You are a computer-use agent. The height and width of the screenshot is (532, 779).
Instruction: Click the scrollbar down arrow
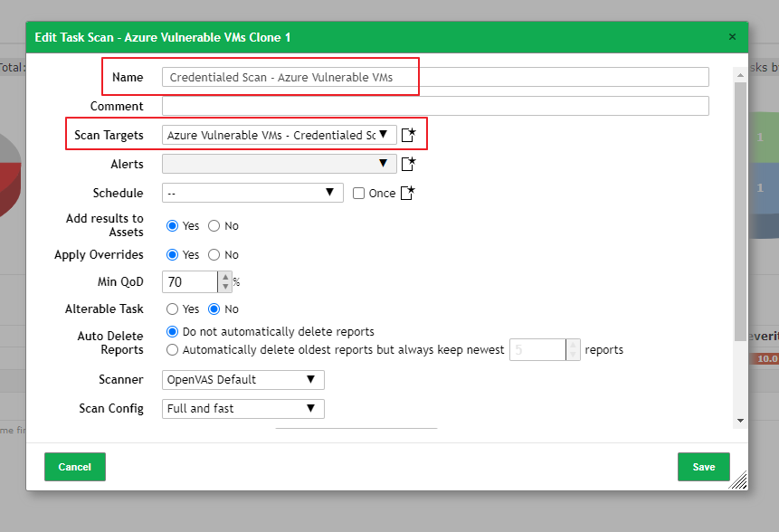[x=740, y=421]
